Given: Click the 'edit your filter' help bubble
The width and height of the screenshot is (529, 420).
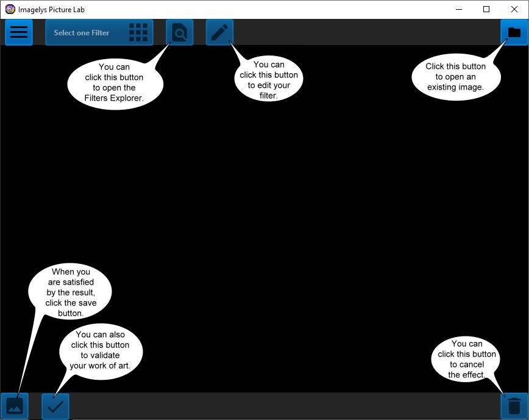Looking at the screenshot, I should click(269, 80).
